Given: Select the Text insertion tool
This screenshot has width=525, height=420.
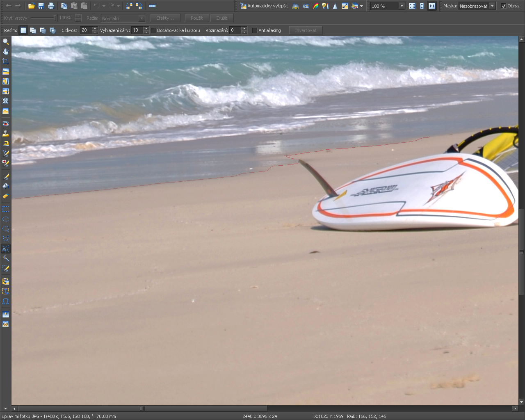Looking at the screenshot, I should click(x=6, y=291).
